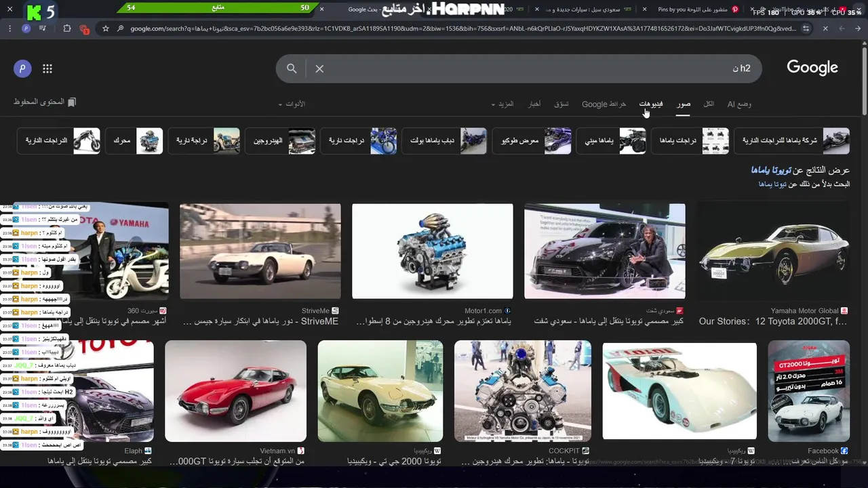Select the صور (images) tab

(x=684, y=104)
